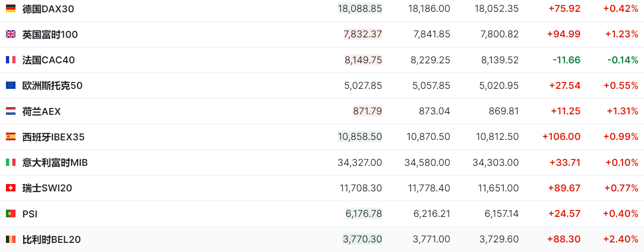644x252 pixels.
Task: View the 意大利富时MIB index
Action: [55, 162]
